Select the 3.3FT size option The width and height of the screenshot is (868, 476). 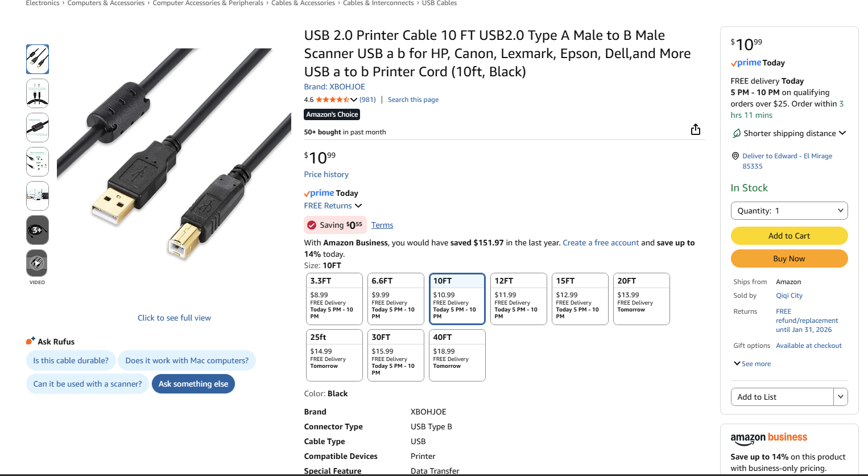(334, 299)
